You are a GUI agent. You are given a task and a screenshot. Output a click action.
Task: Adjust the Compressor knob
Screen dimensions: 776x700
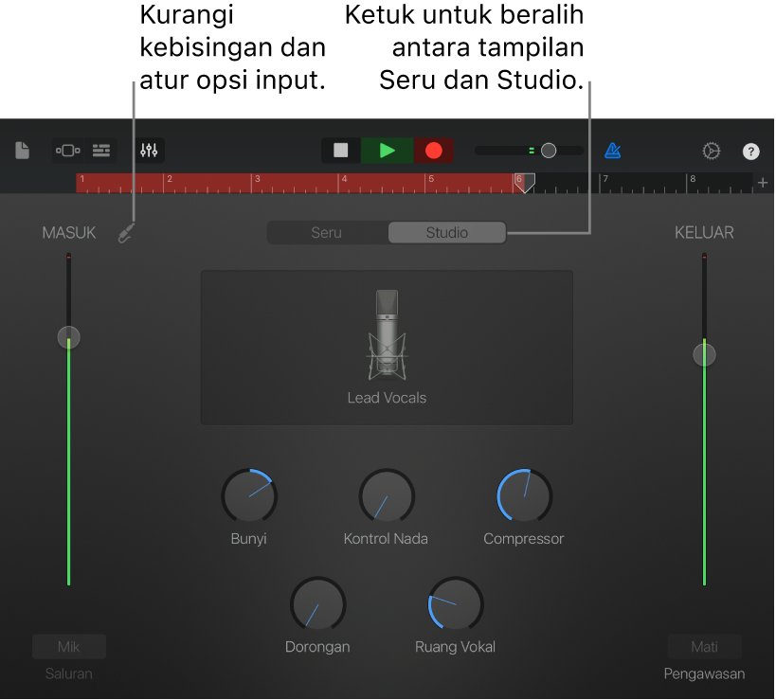(523, 495)
